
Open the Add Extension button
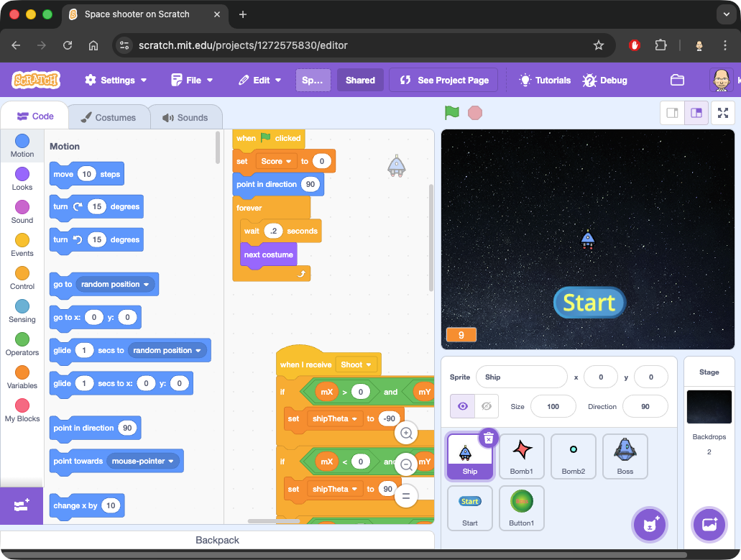coord(22,505)
